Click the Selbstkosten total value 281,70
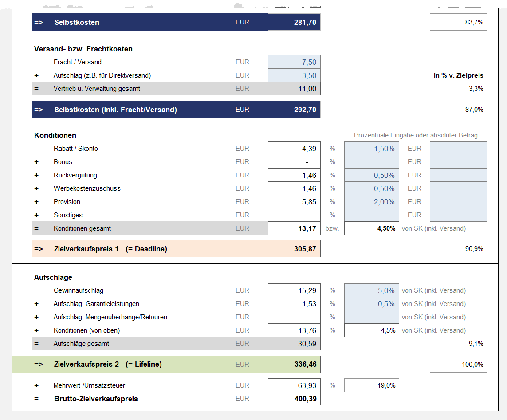 coord(294,22)
